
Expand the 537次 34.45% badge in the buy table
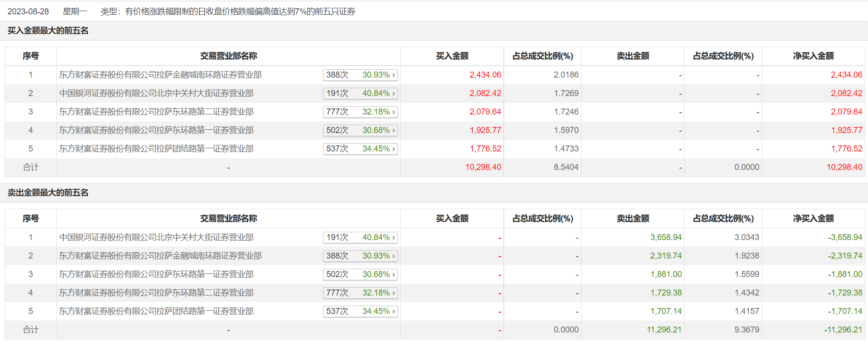361,149
